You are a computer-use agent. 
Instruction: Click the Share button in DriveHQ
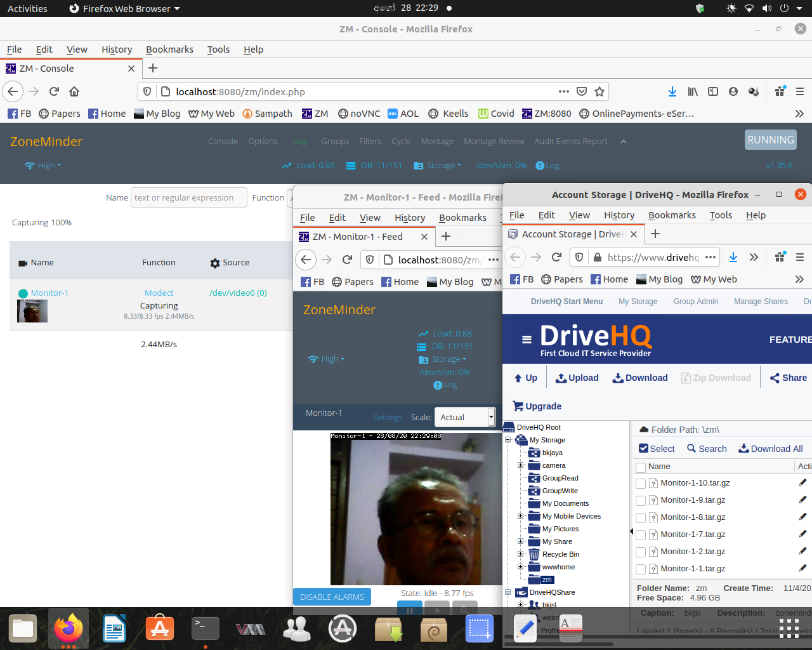tap(788, 378)
